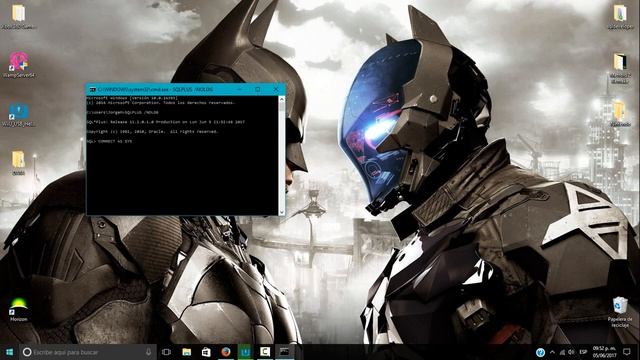
Task: Open the WiiU USB Helper desktop shortcut
Action: pos(18,114)
